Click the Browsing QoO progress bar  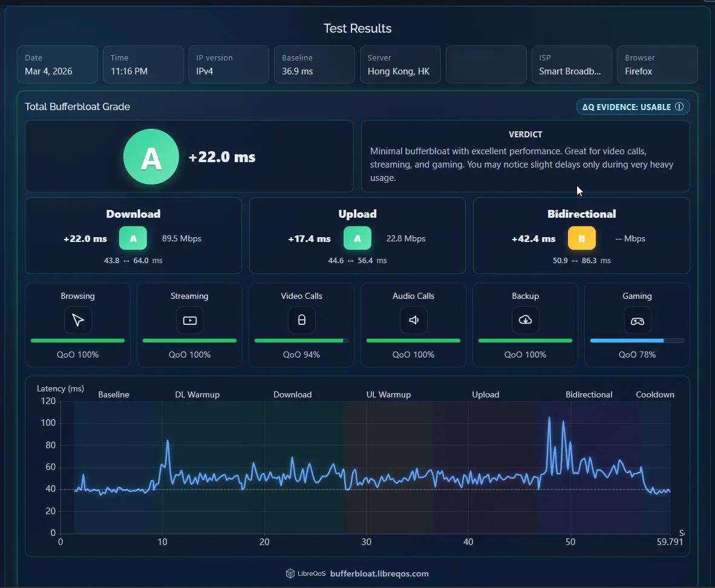point(77,341)
